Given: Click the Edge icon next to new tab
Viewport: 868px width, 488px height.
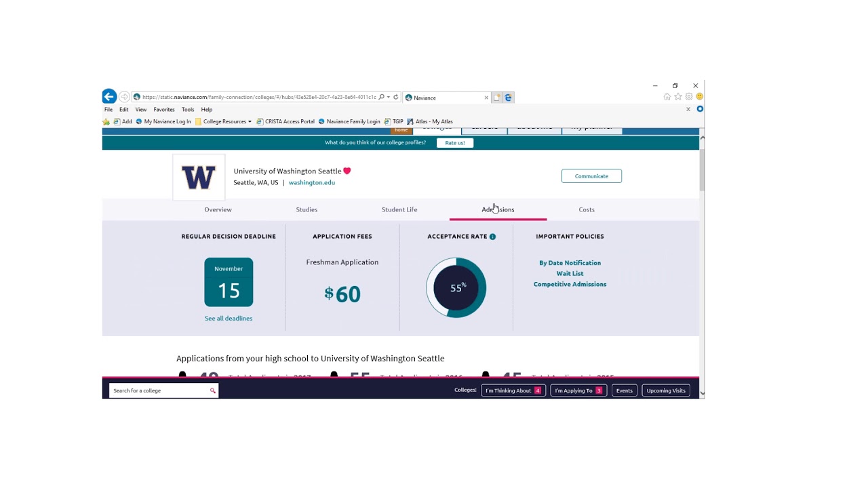Looking at the screenshot, I should click(x=508, y=98).
